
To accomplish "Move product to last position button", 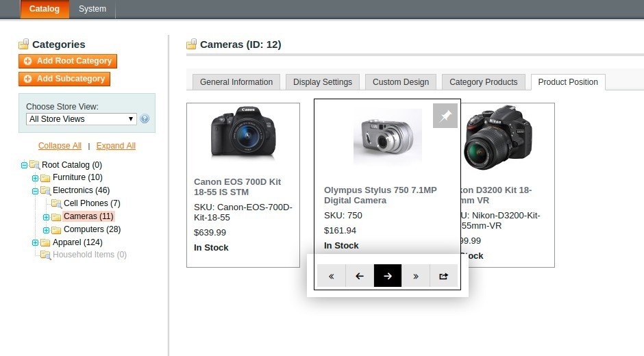I will [x=416, y=276].
